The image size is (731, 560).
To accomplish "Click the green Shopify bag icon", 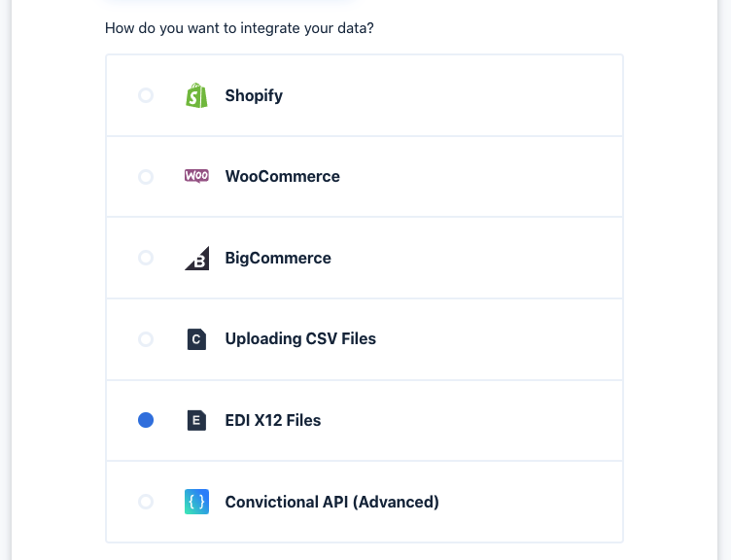I will [x=196, y=95].
